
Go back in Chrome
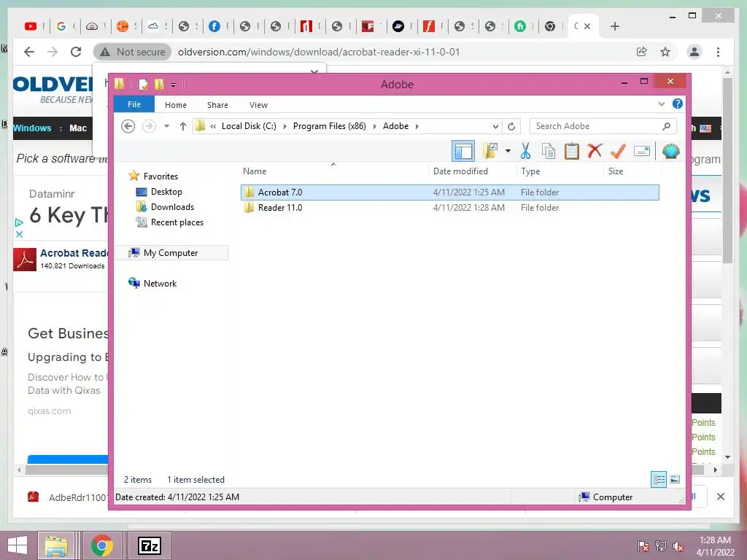pyautogui.click(x=29, y=52)
